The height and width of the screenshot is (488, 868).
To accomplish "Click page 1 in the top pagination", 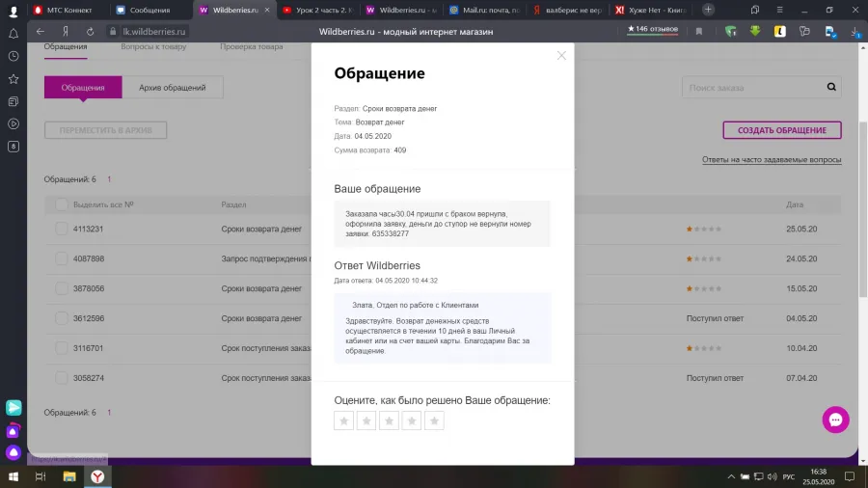I will pos(109,179).
